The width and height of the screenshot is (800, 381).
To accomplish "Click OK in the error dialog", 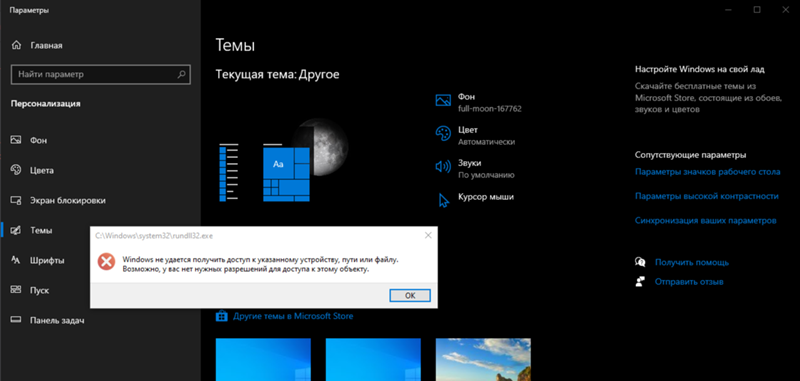I will point(410,295).
